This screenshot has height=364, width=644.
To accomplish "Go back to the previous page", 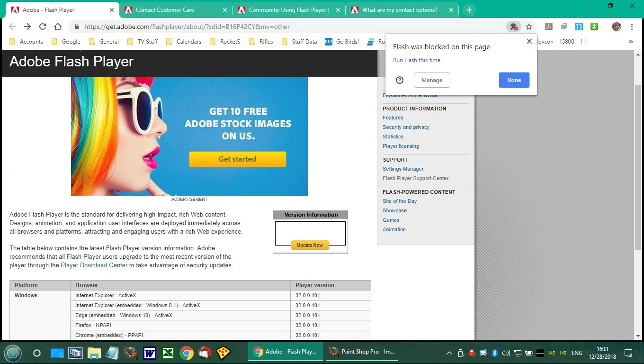I will [12, 27].
